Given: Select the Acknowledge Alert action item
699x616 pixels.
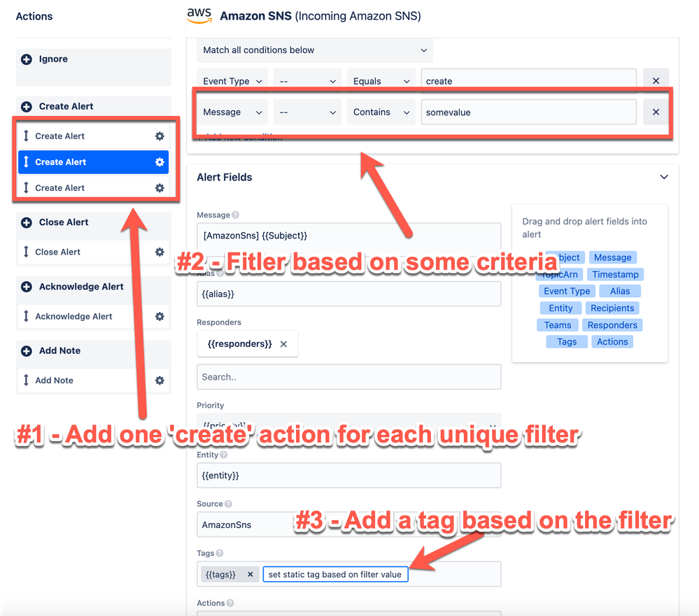Looking at the screenshot, I should pos(93,317).
